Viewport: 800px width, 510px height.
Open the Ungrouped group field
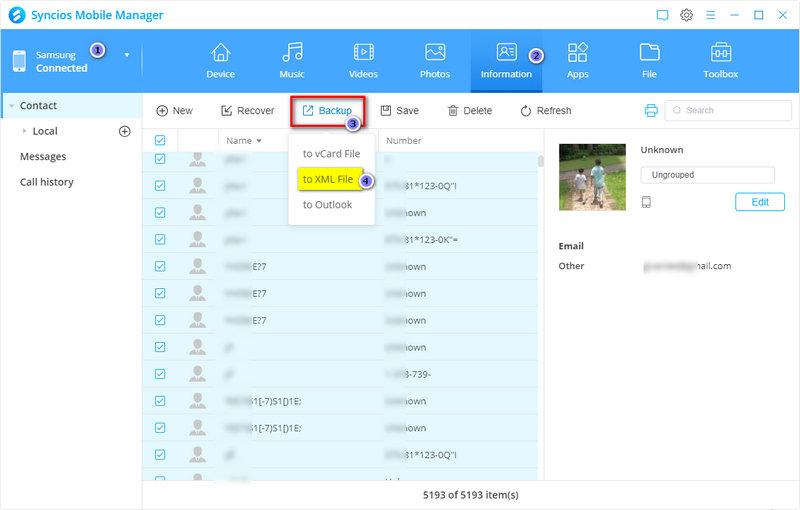click(707, 175)
